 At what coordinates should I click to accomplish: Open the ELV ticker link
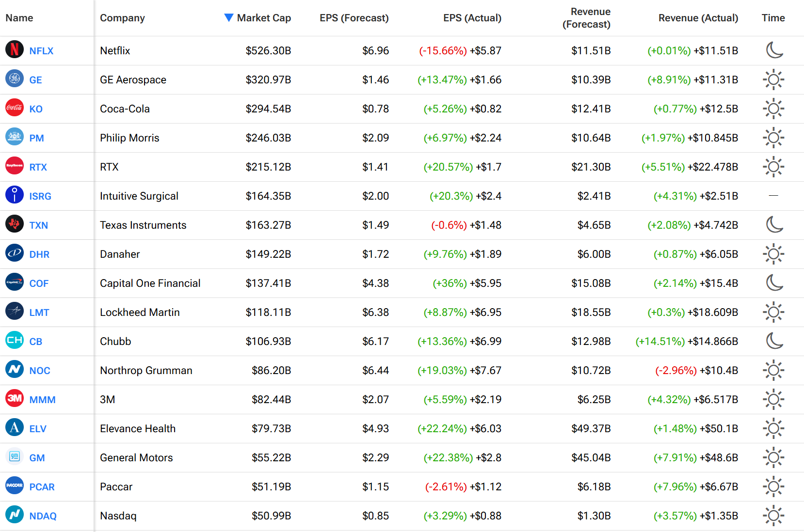(x=38, y=429)
